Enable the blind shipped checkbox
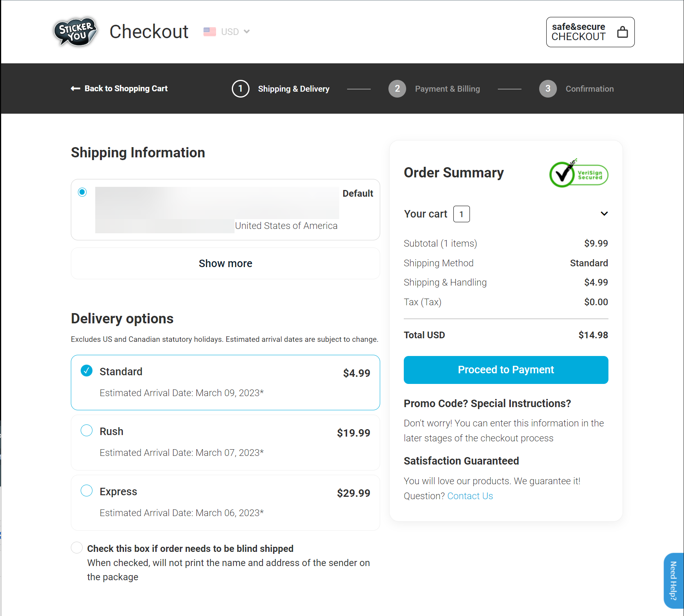The height and width of the screenshot is (616, 684). [77, 548]
